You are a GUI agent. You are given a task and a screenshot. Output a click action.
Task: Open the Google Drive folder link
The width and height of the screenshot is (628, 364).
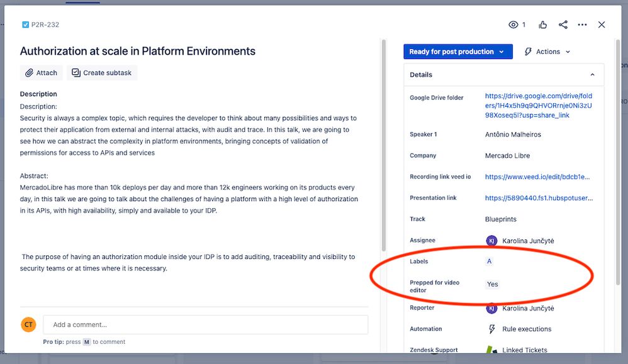[538, 106]
